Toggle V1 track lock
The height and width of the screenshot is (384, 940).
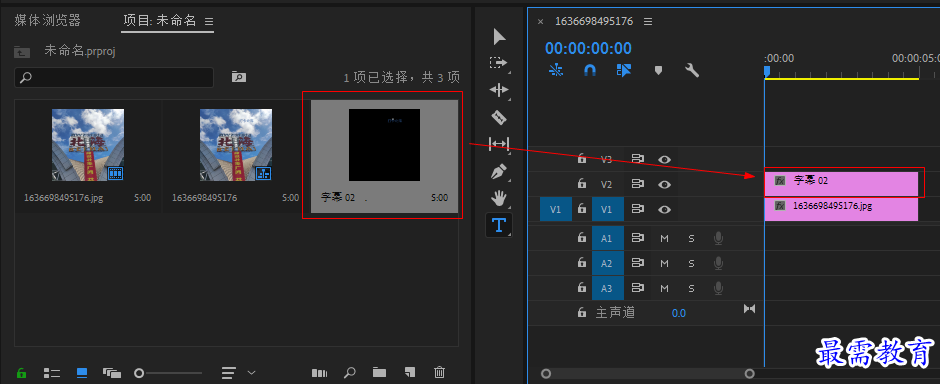tap(582, 208)
